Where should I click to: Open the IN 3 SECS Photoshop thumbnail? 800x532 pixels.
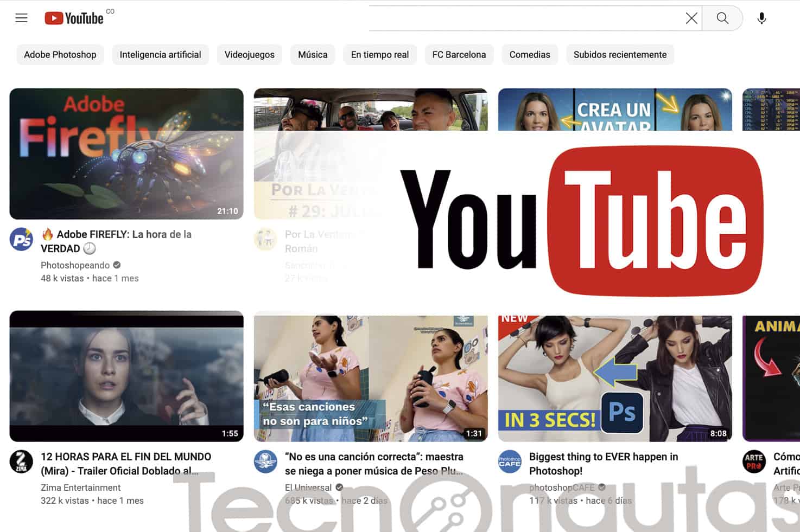[615, 379]
